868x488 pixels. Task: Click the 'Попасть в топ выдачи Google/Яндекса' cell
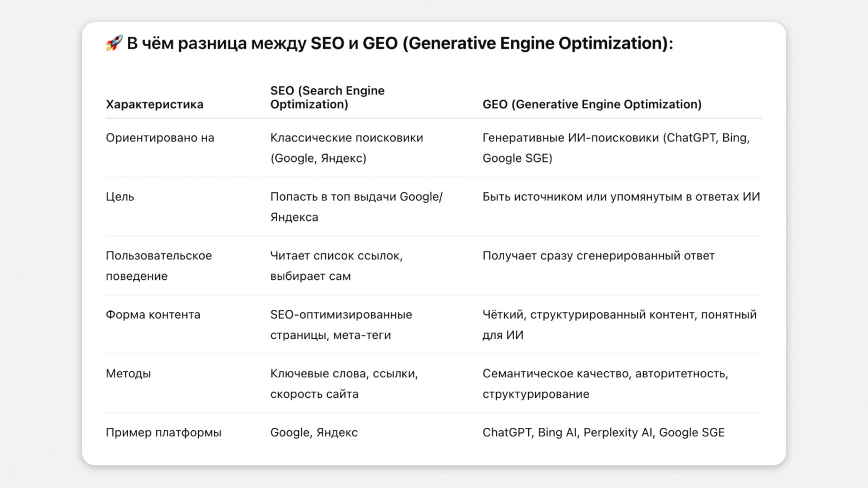pyautogui.click(x=356, y=206)
